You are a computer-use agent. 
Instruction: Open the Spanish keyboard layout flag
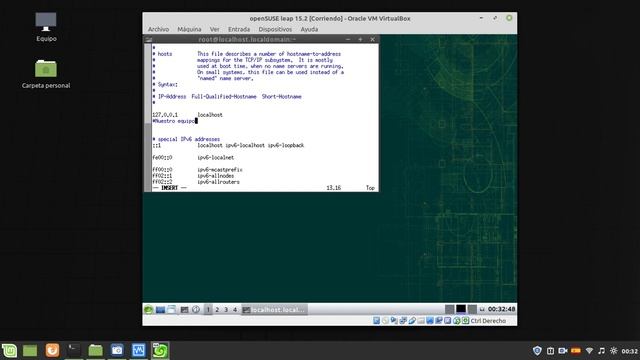click(x=576, y=351)
